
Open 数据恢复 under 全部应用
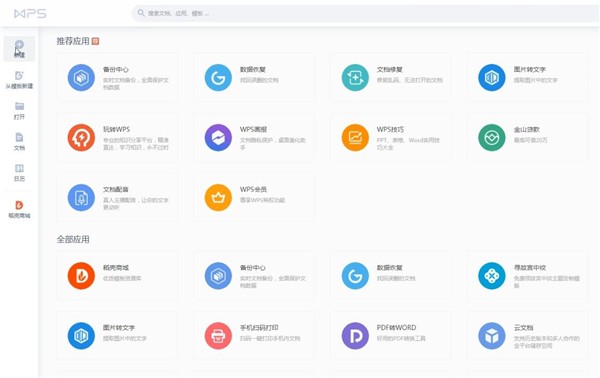(x=391, y=275)
